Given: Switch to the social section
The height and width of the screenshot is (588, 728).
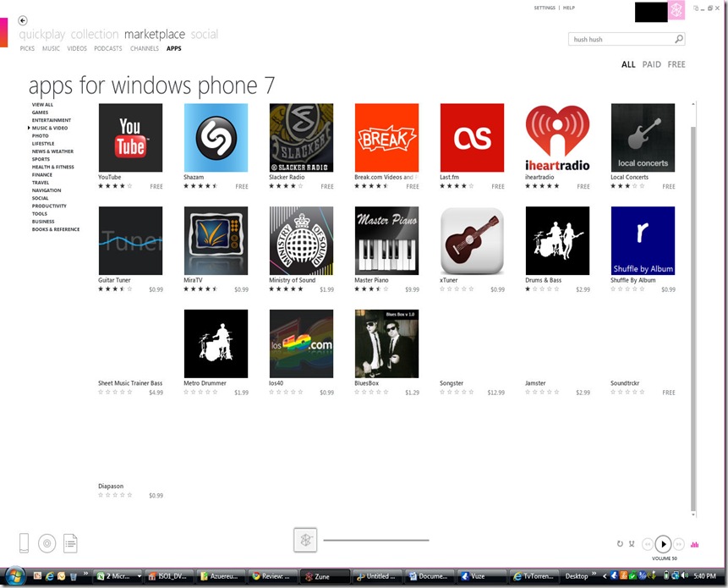Looking at the screenshot, I should pyautogui.click(x=205, y=35).
